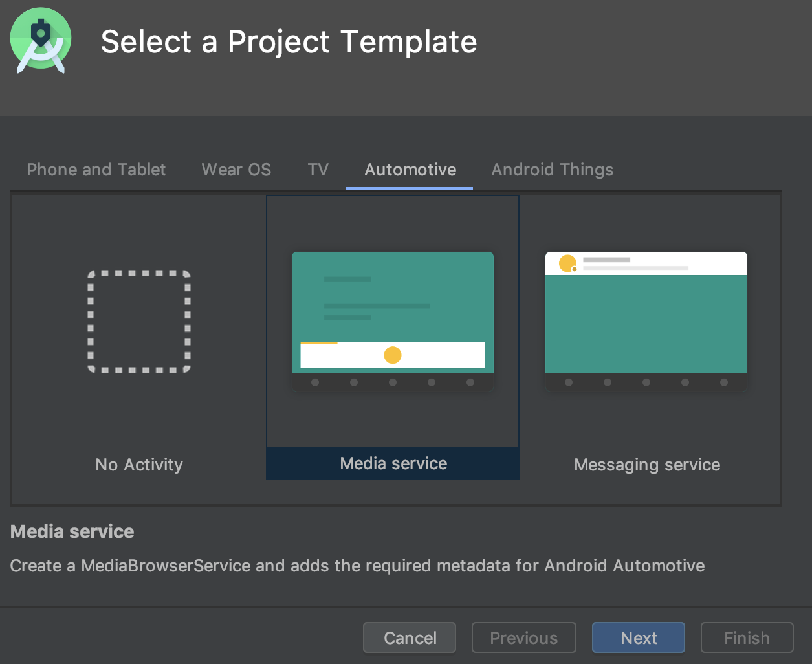This screenshot has width=812, height=664.
Task: Click the yellow circle in Media service preview
Action: pos(392,355)
